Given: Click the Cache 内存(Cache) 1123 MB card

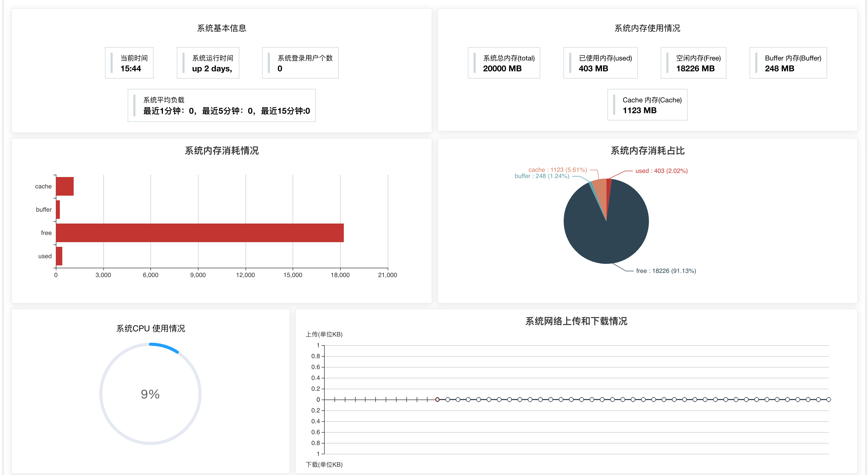Looking at the screenshot, I should tap(647, 105).
